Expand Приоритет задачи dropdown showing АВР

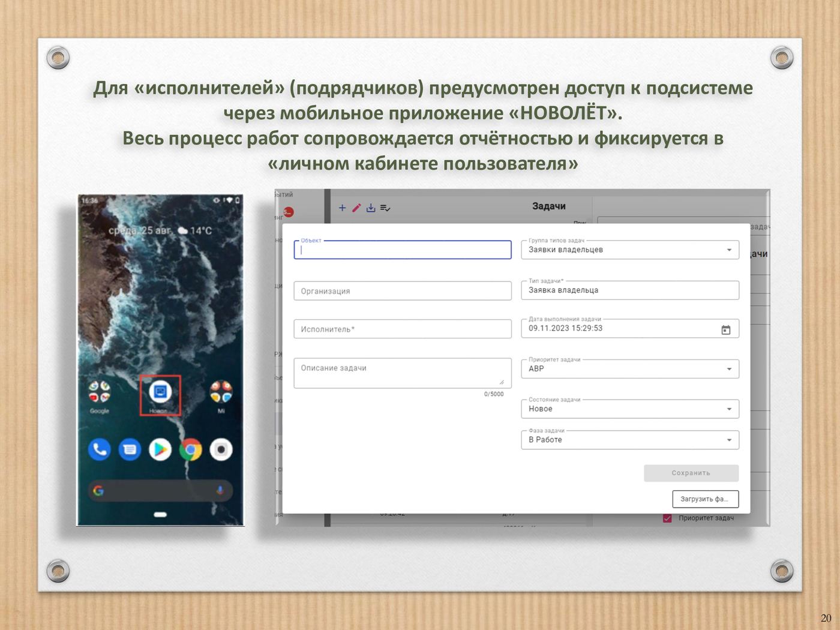coord(630,368)
